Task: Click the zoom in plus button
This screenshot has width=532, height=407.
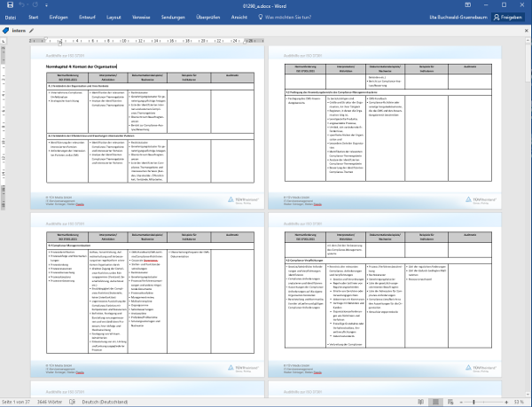Action: point(508,401)
